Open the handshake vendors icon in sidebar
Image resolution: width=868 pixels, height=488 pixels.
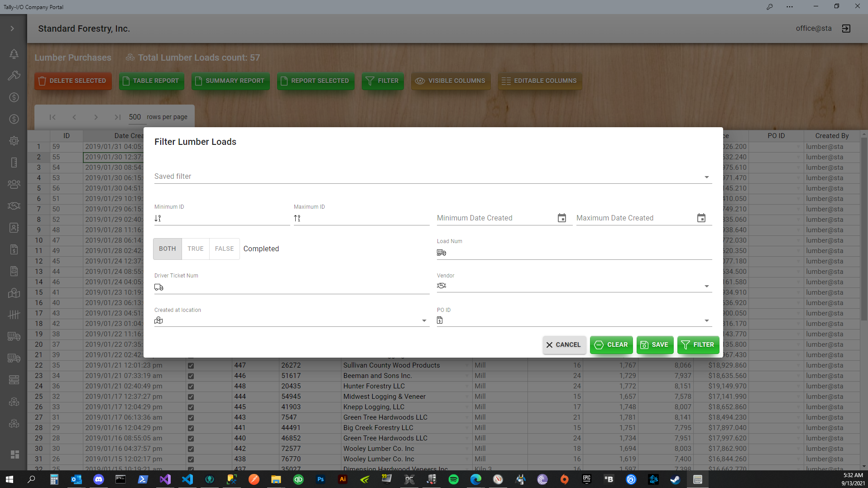(14, 206)
